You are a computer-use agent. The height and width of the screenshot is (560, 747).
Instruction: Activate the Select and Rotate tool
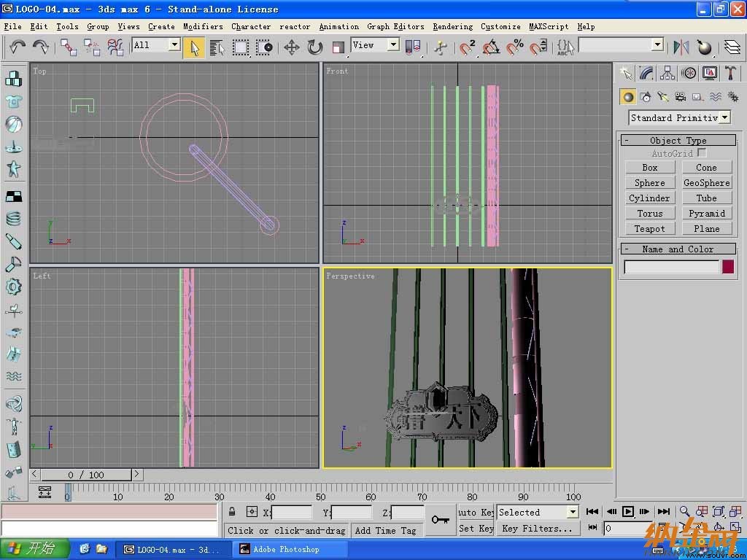pos(315,47)
